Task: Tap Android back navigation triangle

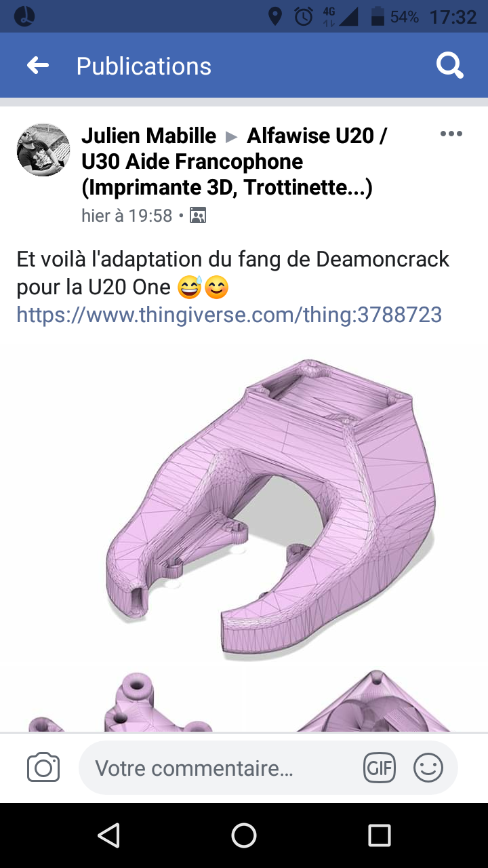Action: (x=108, y=835)
